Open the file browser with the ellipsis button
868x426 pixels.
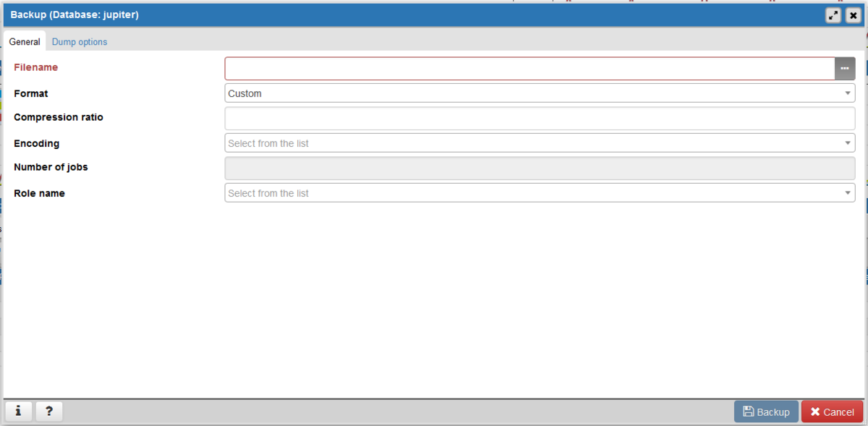pos(844,68)
